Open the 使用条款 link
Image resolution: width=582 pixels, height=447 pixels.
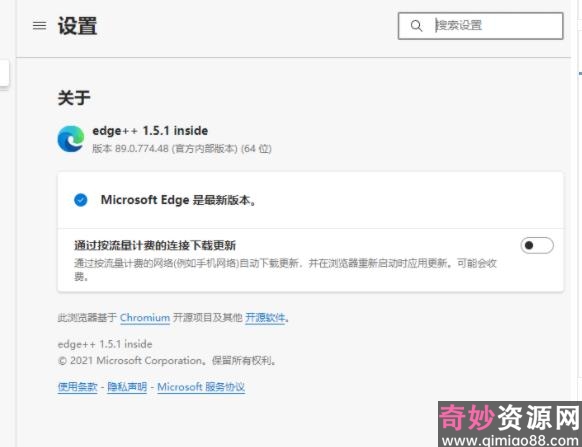(78, 387)
